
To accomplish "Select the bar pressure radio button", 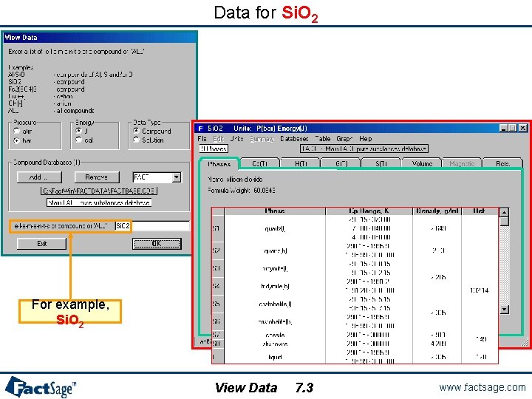I will 16,140.
